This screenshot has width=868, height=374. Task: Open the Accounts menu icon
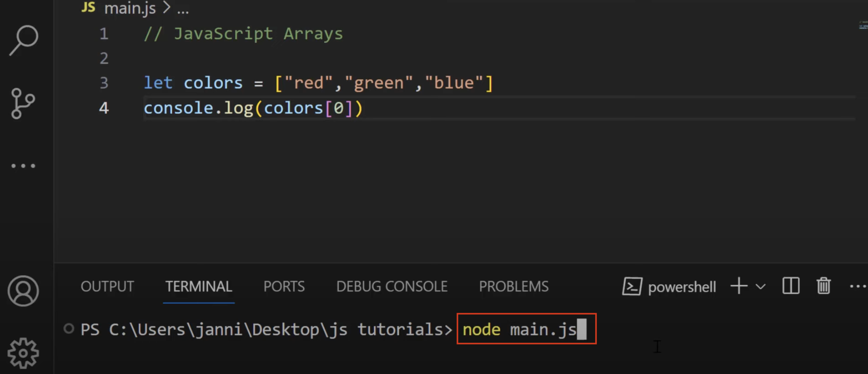click(23, 291)
